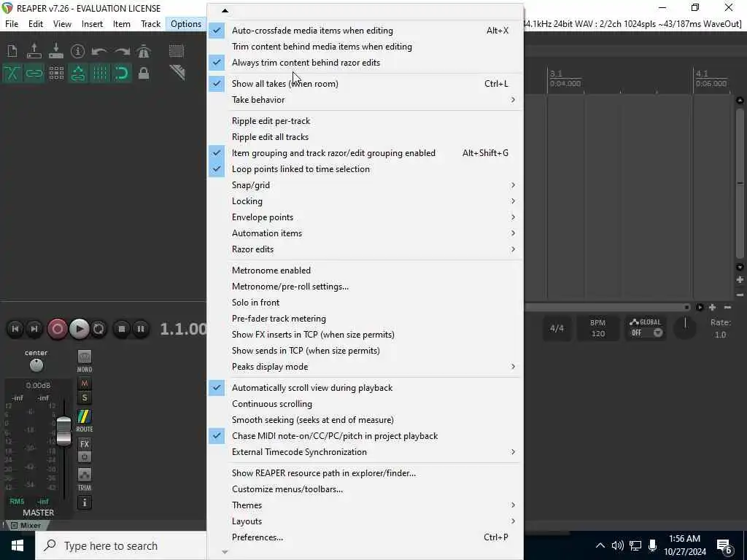Toggle Chase MIDI note-on/CC/PC/pitch in project playback
The width and height of the screenshot is (747, 560).
point(365,436)
